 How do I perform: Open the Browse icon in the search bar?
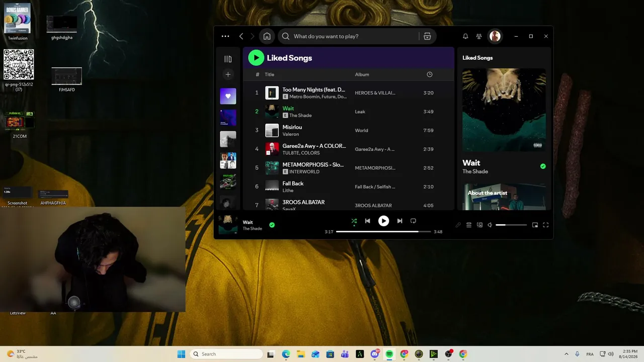point(427,36)
